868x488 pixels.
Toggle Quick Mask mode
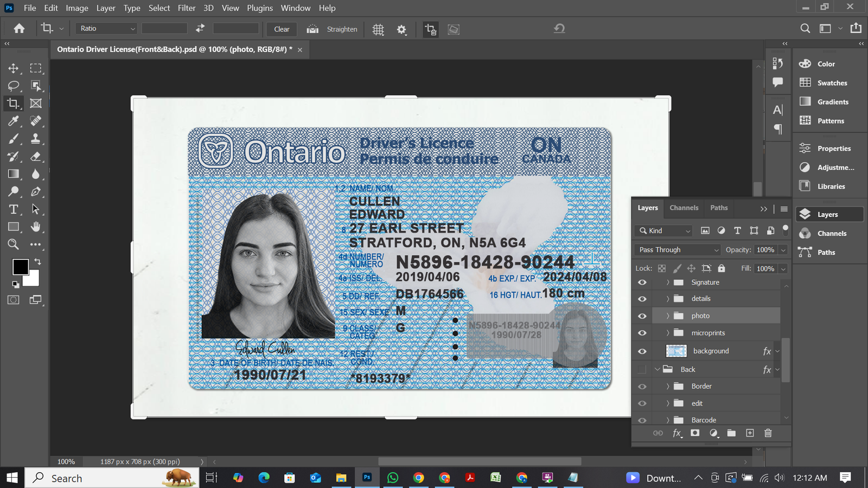[14, 300]
